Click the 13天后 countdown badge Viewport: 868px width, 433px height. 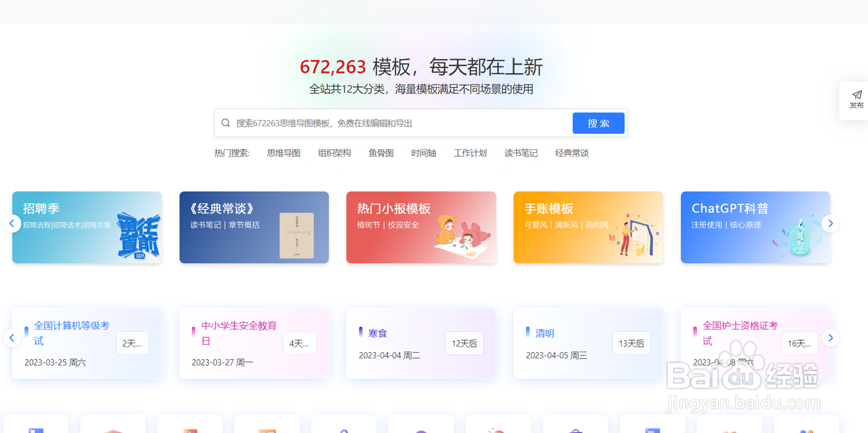[631, 343]
